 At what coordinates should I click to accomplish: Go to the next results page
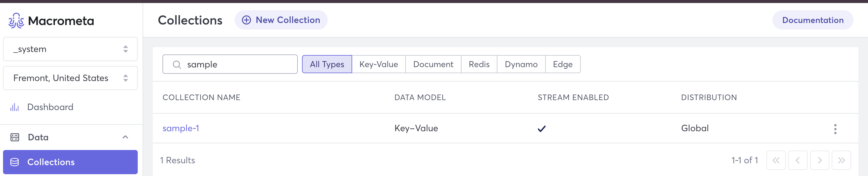819,161
